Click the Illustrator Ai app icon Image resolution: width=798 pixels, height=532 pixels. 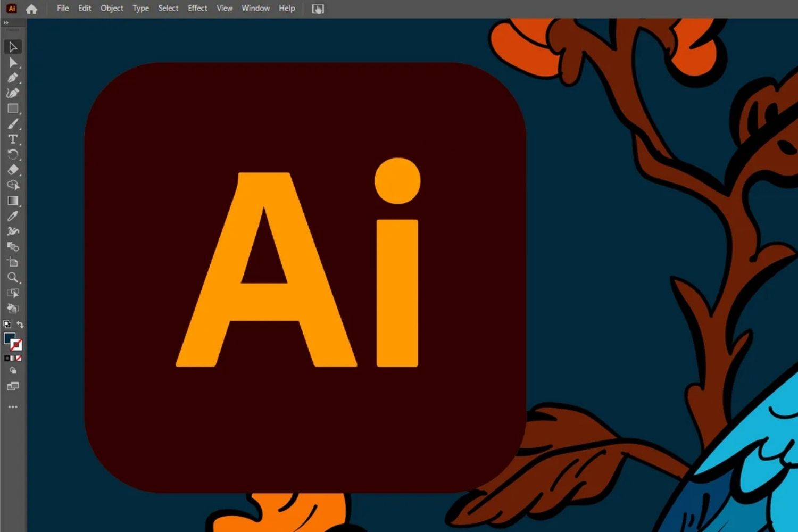pos(12,9)
